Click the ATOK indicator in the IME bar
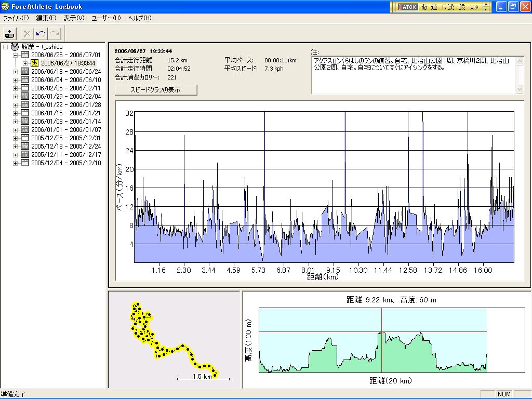 click(x=408, y=7)
